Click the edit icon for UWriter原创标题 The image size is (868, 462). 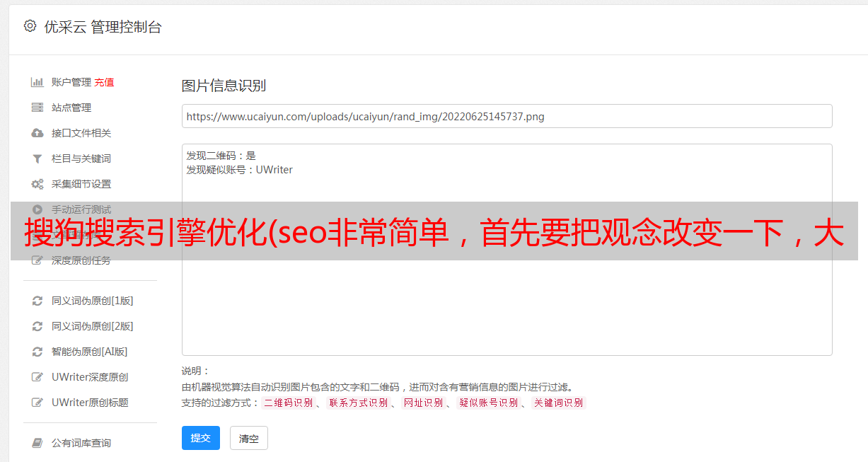37,403
